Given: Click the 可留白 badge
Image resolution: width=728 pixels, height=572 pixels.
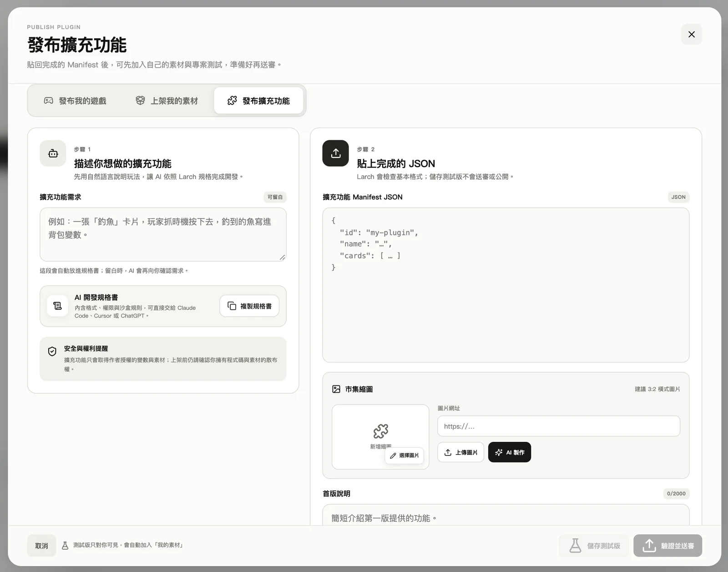Looking at the screenshot, I should click(275, 197).
